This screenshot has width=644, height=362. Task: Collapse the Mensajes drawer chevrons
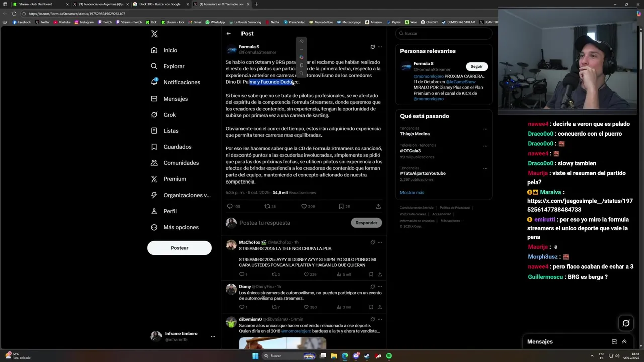click(624, 342)
